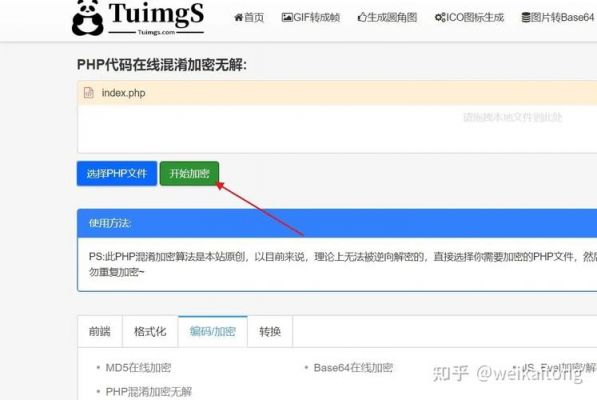Open PHP混淆加密无解 link
The height and width of the screenshot is (400, 597).
point(148,392)
